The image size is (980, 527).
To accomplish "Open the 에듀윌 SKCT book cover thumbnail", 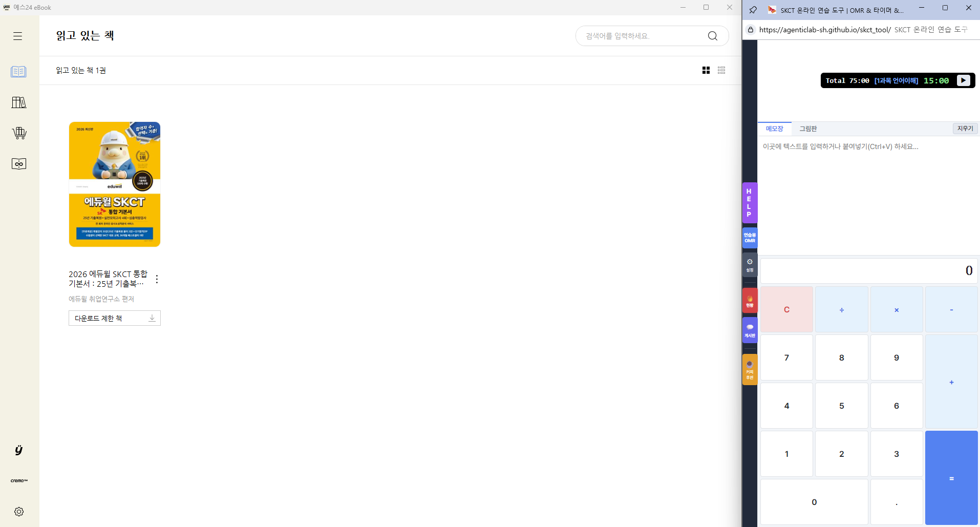I will (x=115, y=184).
